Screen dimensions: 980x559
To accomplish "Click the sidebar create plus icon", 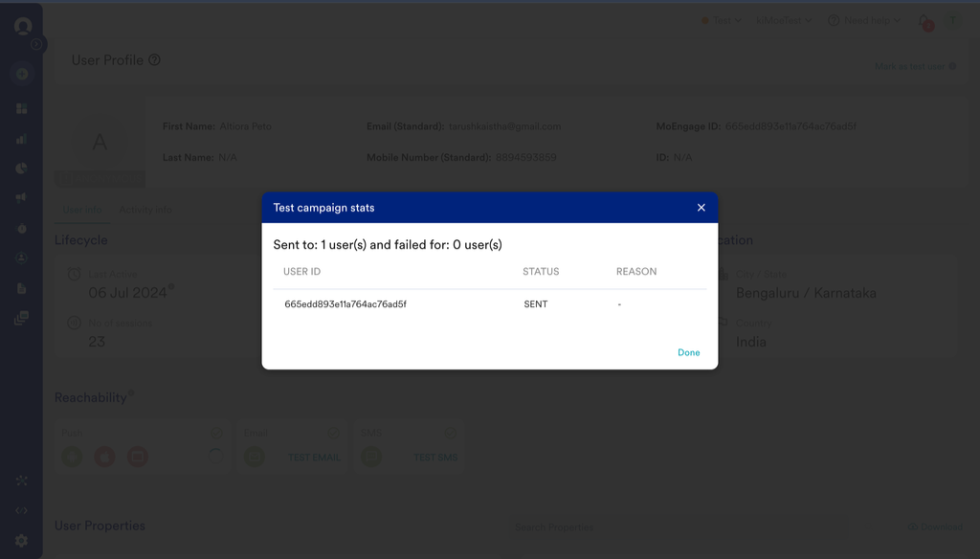I will click(x=22, y=74).
